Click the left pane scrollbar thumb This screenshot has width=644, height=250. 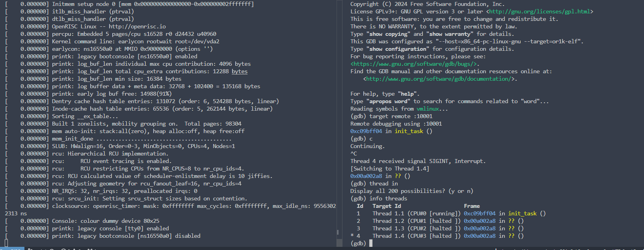[x=338, y=232]
